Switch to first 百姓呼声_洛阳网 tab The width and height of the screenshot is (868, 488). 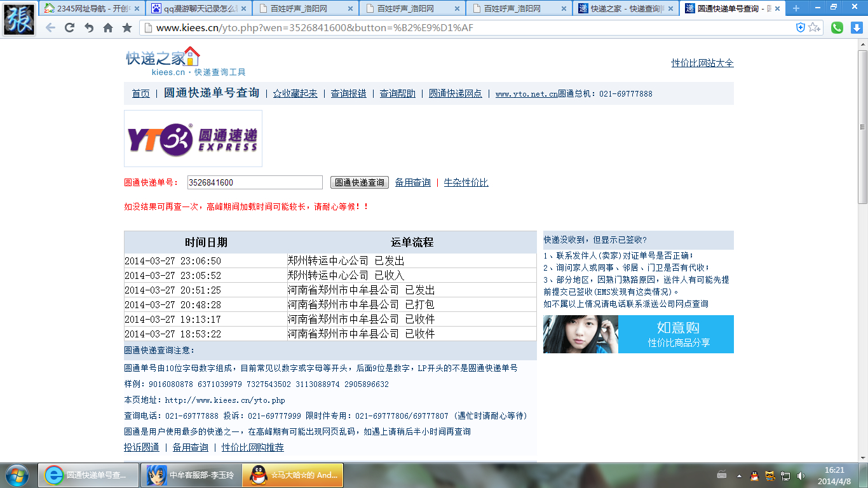coord(306,9)
